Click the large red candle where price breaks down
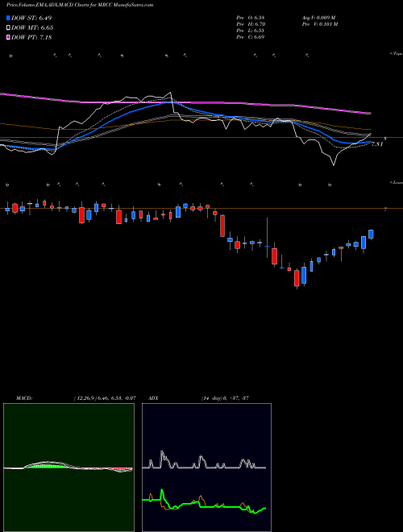 click(x=222, y=226)
